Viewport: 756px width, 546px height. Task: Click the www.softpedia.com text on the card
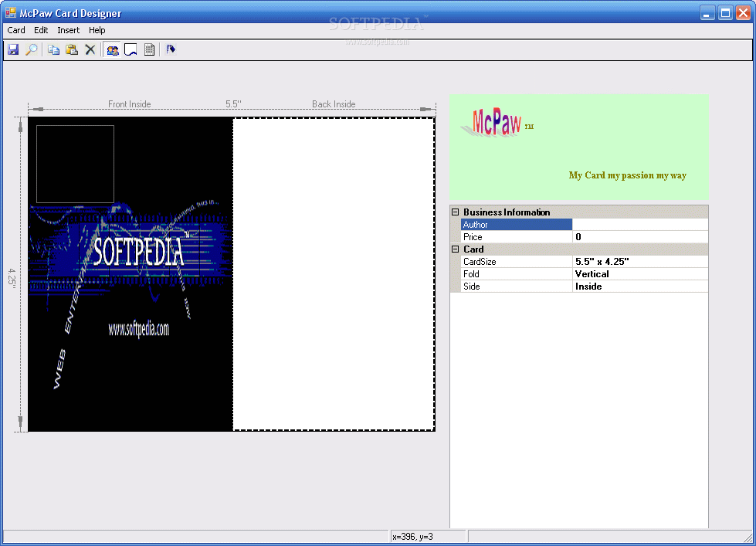tap(138, 330)
